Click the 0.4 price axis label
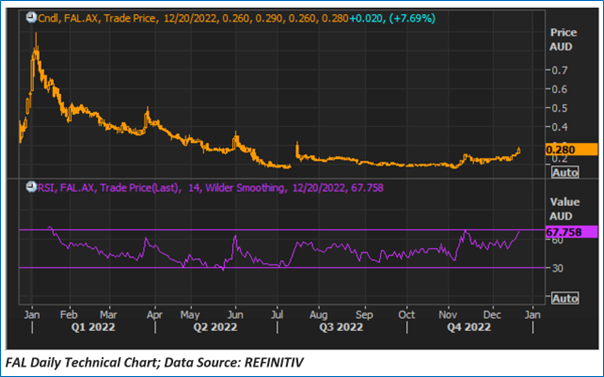This screenshot has width=604, height=377. pos(559,127)
